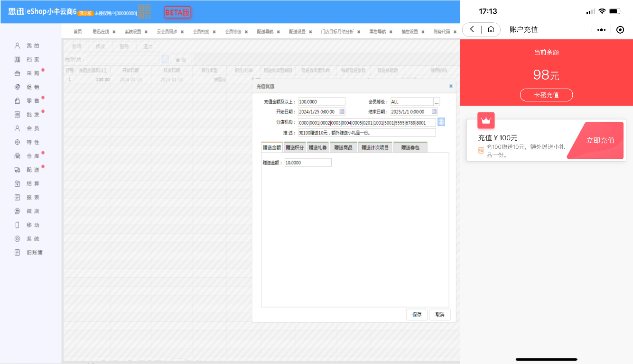The width and height of the screenshot is (633, 364).
Task: Tap the mini-program close circle icon
Action: click(x=620, y=30)
